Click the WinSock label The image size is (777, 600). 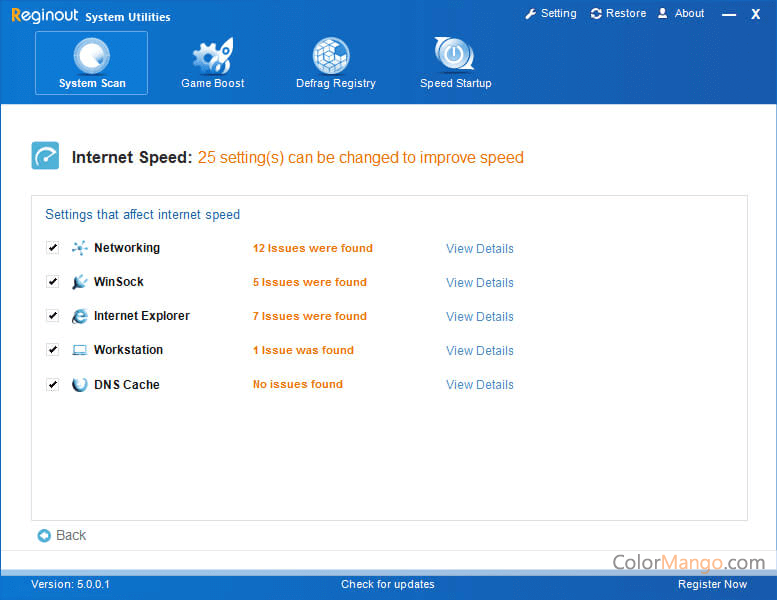[x=119, y=282]
